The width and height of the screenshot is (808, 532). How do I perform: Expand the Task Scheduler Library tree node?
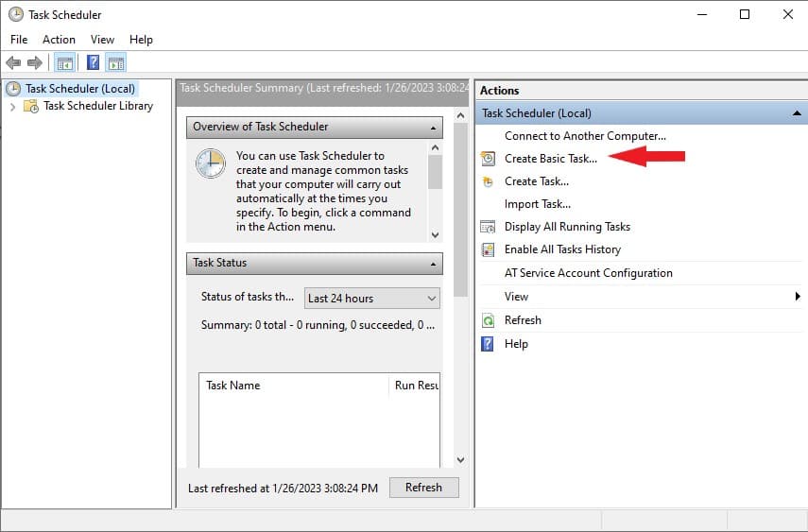13,107
